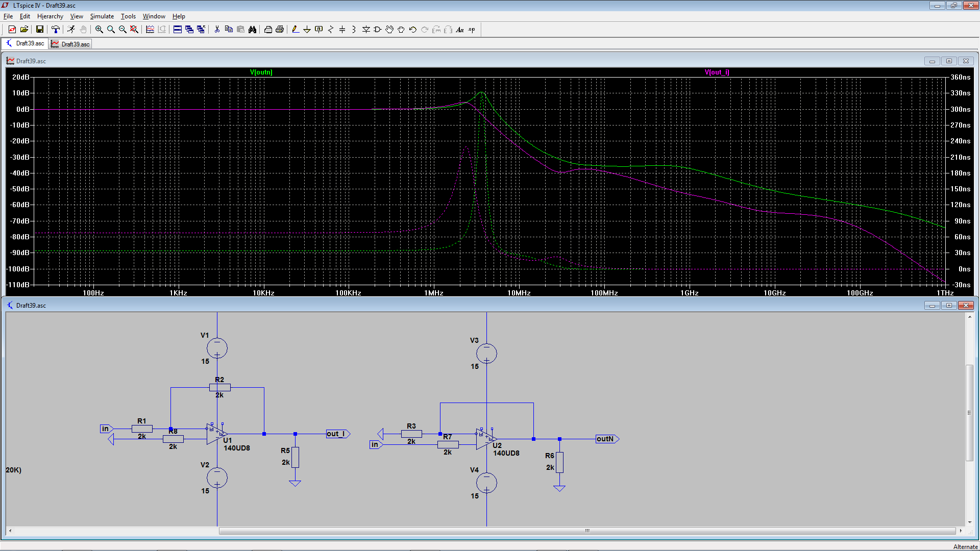Click the Run simulation icon

71,30
